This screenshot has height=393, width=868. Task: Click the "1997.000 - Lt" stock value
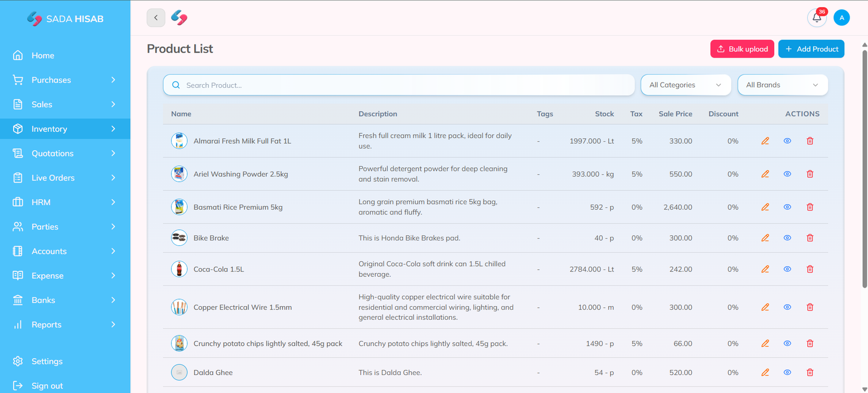click(x=592, y=141)
